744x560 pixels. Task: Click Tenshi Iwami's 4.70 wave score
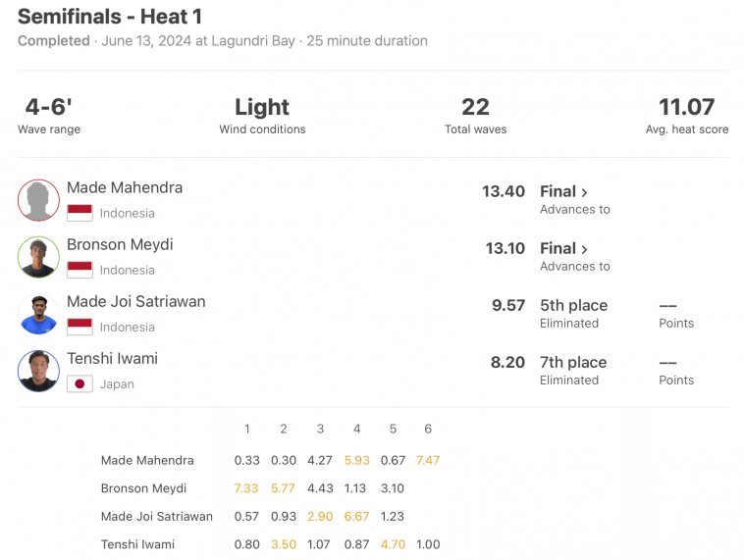click(393, 544)
